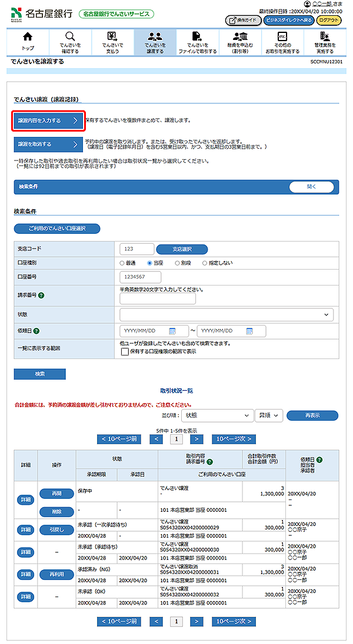Check 保有する口座権限の範囲で表示 checkbox
Image resolution: width=353 pixels, height=644 pixels.
click(124, 352)
